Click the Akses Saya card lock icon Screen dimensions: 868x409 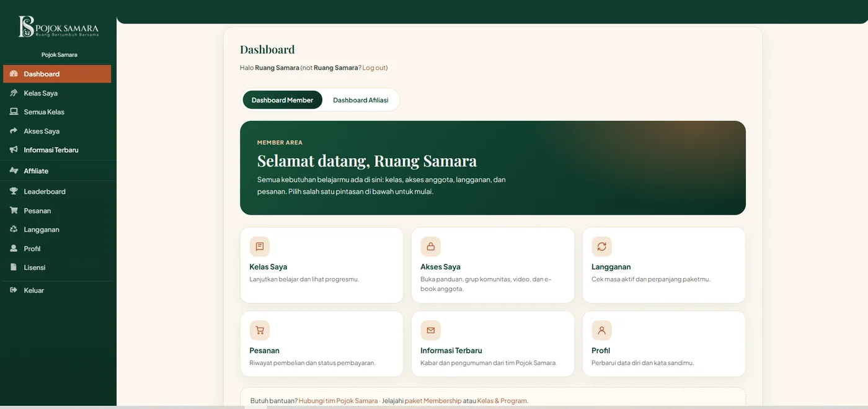click(431, 246)
